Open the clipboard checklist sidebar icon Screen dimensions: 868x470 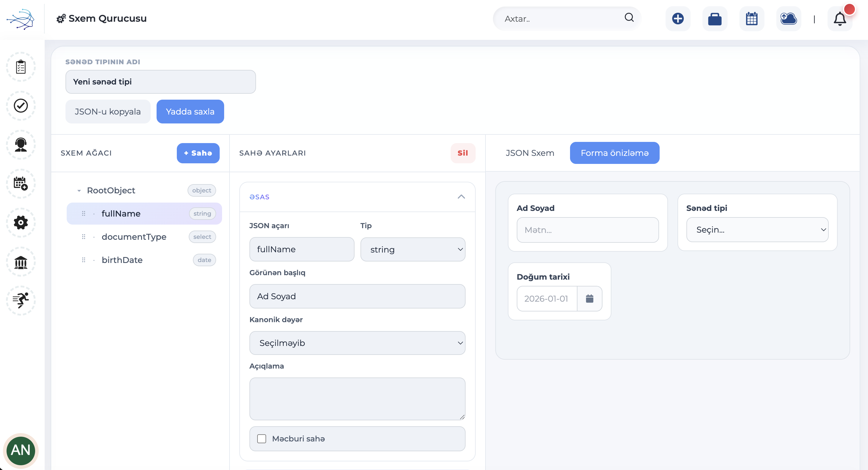(21, 67)
